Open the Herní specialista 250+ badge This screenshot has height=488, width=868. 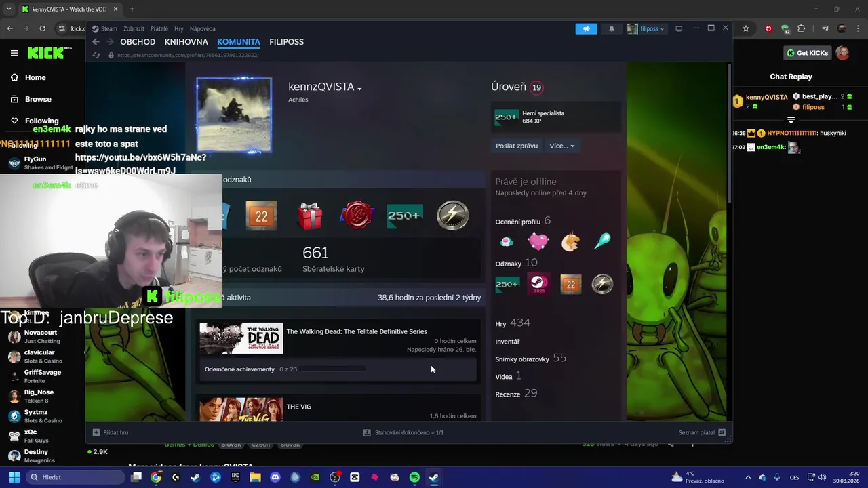[x=507, y=117]
